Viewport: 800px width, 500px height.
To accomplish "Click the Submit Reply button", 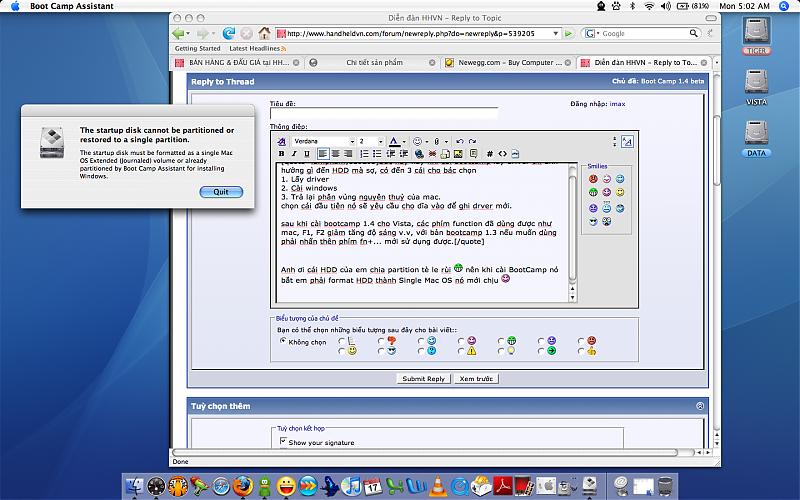I will [x=423, y=379].
